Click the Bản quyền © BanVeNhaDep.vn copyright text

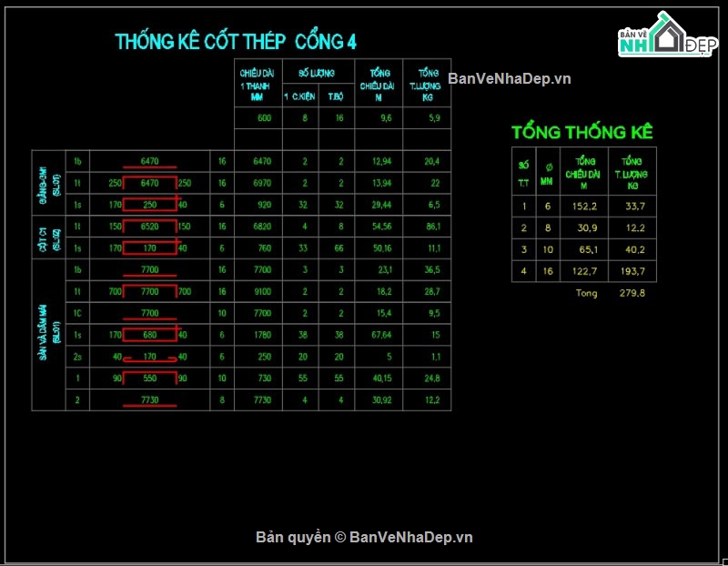(364, 537)
